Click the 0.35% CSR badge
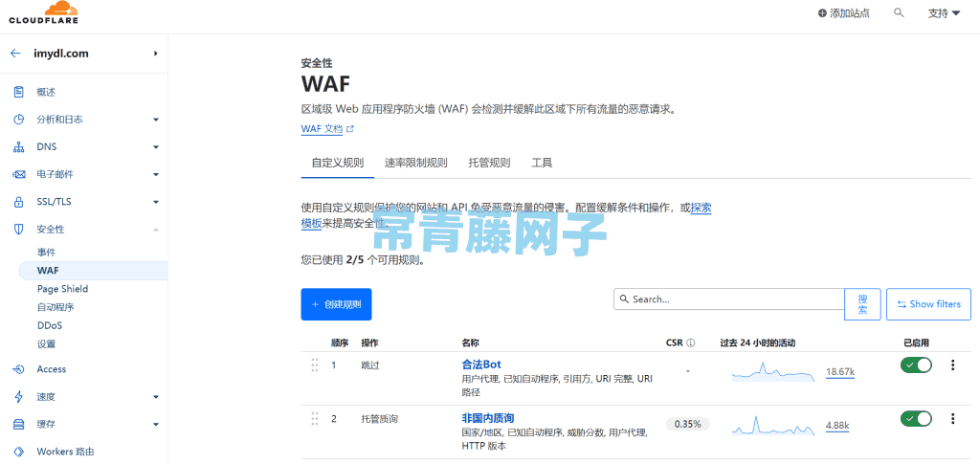 pyautogui.click(x=687, y=424)
